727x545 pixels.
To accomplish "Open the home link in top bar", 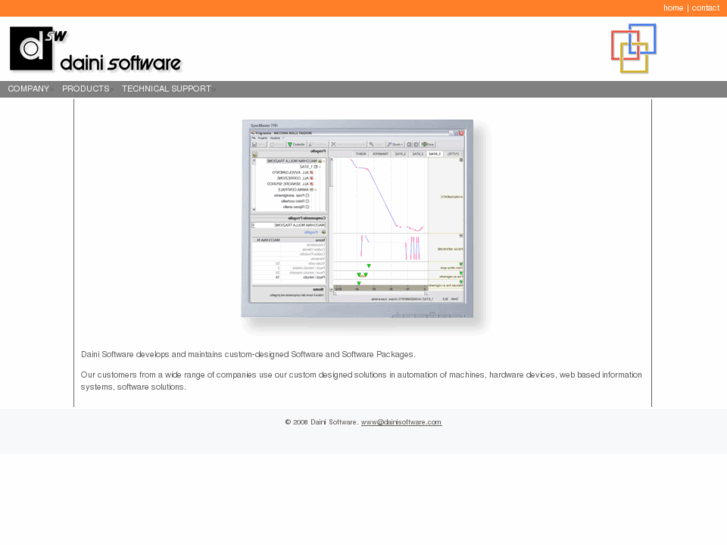I will click(673, 8).
